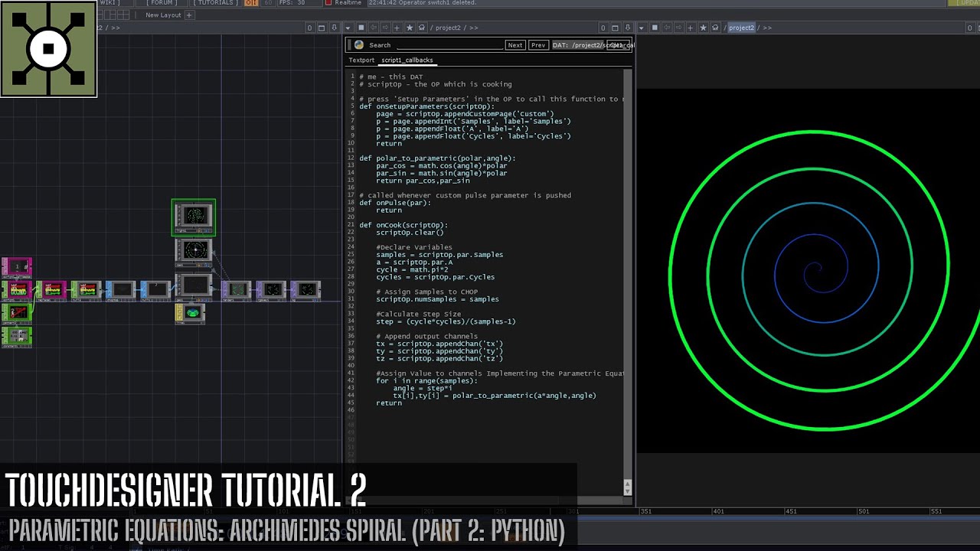
Task: Click the orange power/pause icon in top bar
Action: 250,3
